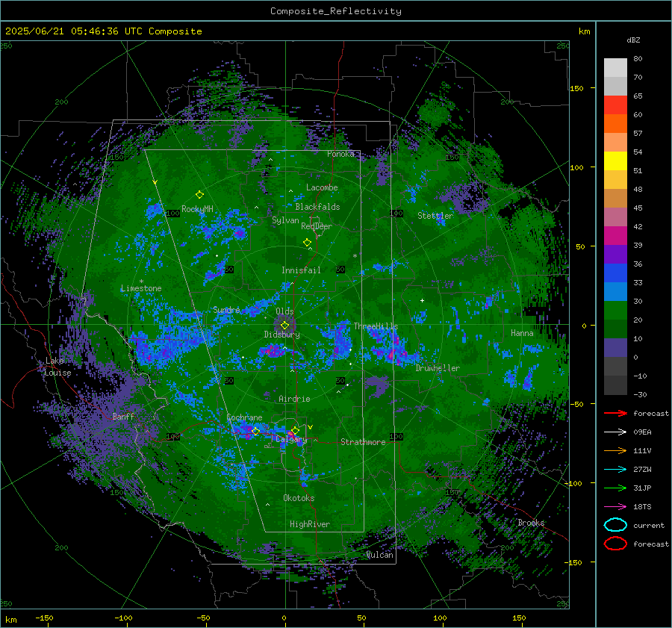Click the 18TS legend label
Screen dimensions: 672x628
point(642,507)
